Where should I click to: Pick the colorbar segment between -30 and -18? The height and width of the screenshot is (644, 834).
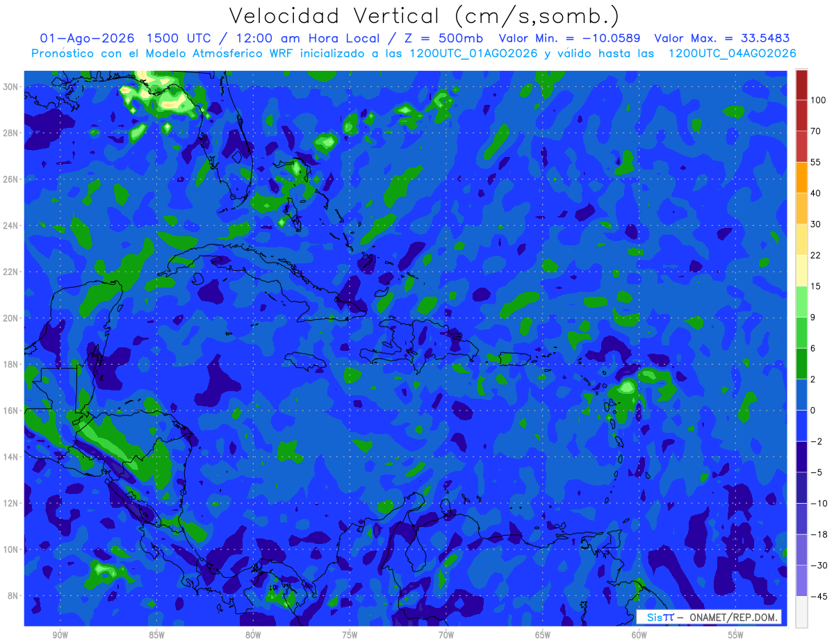coord(801,550)
